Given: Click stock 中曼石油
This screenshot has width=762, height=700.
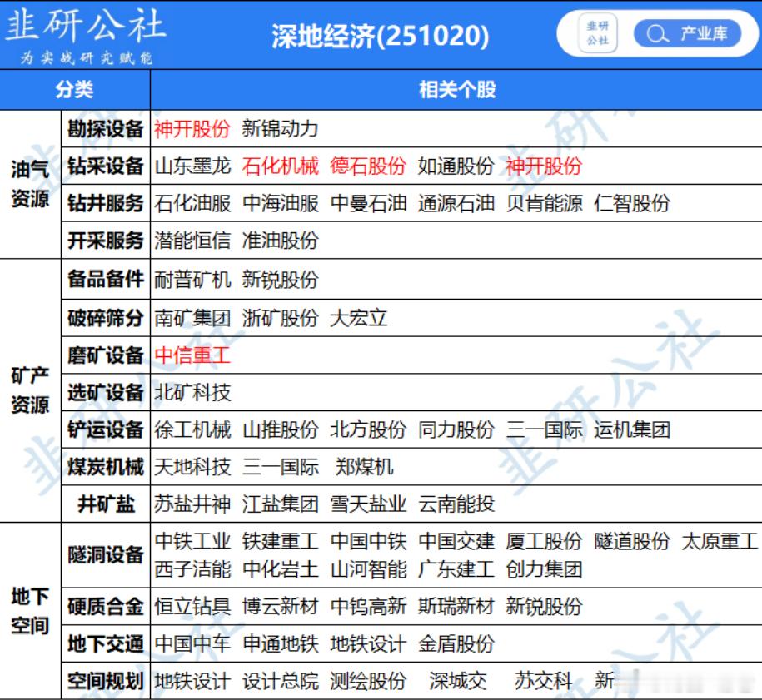Looking at the screenshot, I should pos(368,204).
